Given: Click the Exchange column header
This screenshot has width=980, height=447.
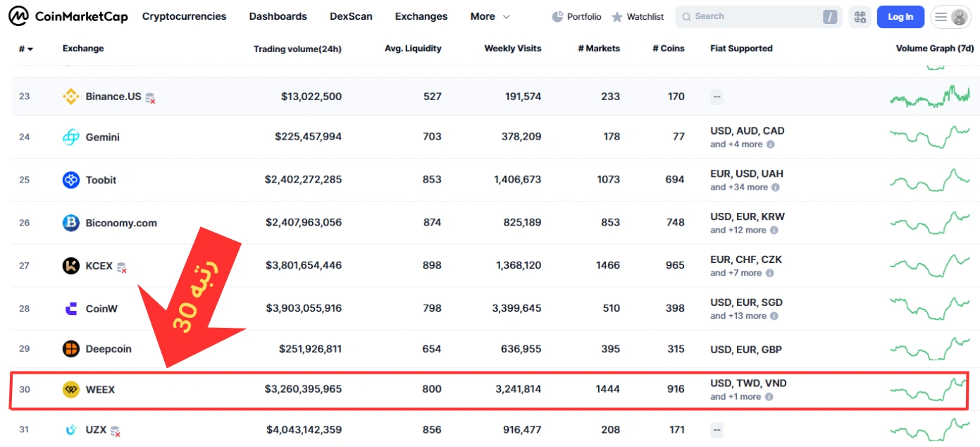Looking at the screenshot, I should pyautogui.click(x=83, y=49).
